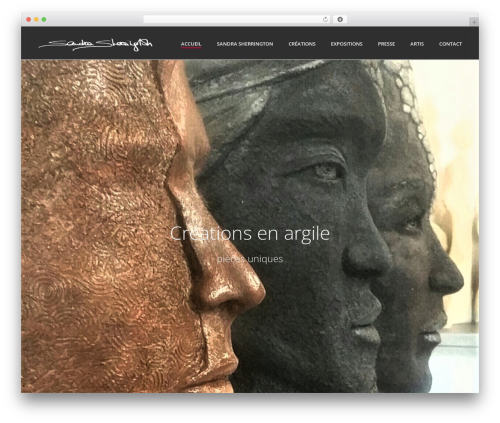Maximize the window using the green button
The image size is (500, 423).
[x=44, y=20]
